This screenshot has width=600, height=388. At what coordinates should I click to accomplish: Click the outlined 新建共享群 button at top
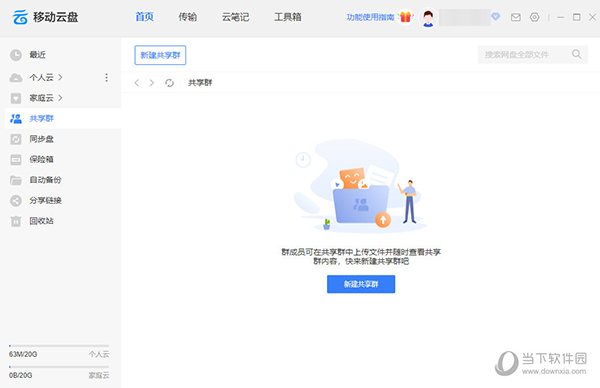click(160, 55)
